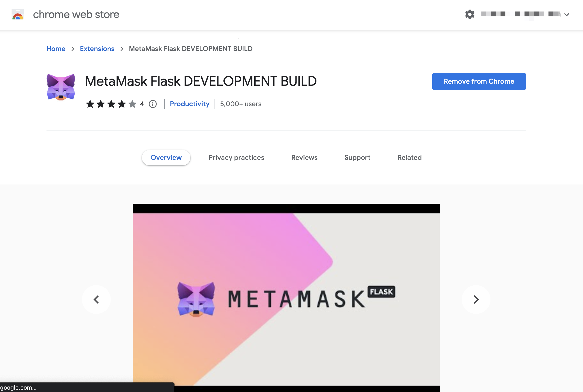Open the Reviews tab
This screenshot has width=583, height=392.
304,157
